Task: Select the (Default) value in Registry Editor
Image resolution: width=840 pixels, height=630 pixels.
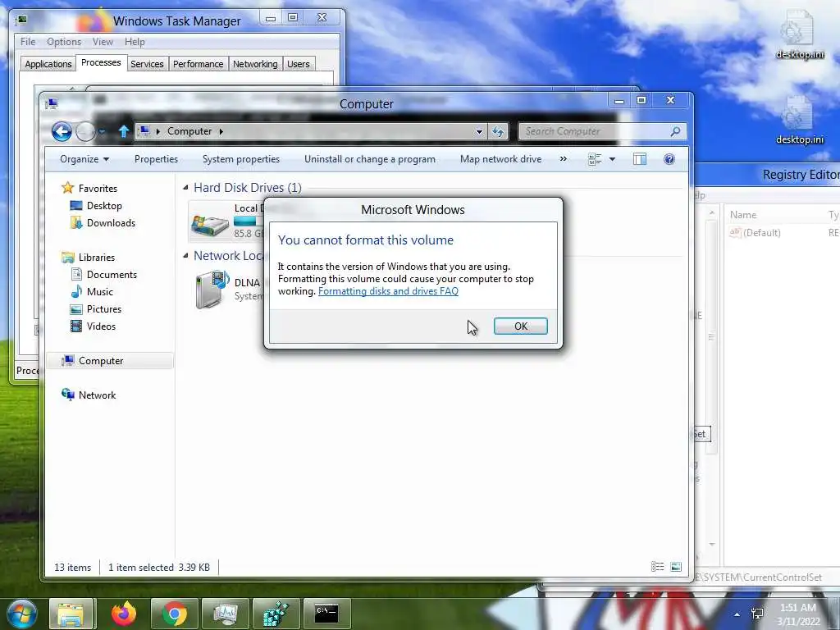Action: [756, 232]
